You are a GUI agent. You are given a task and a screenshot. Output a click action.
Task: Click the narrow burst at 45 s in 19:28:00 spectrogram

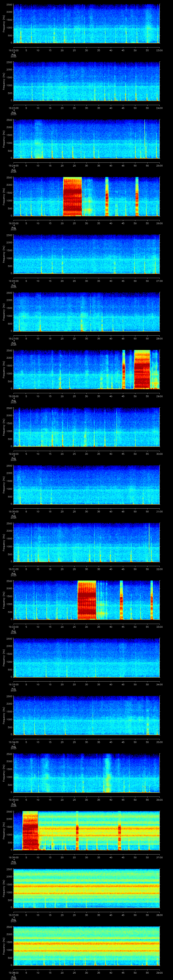coord(123,369)
